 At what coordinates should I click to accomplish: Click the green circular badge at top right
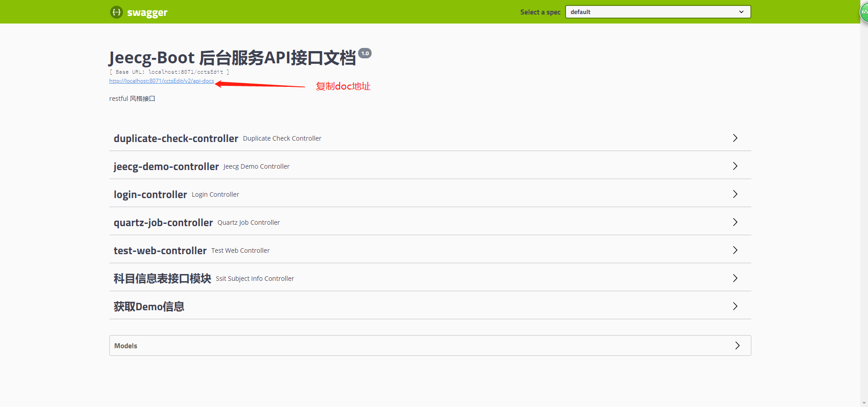[864, 12]
